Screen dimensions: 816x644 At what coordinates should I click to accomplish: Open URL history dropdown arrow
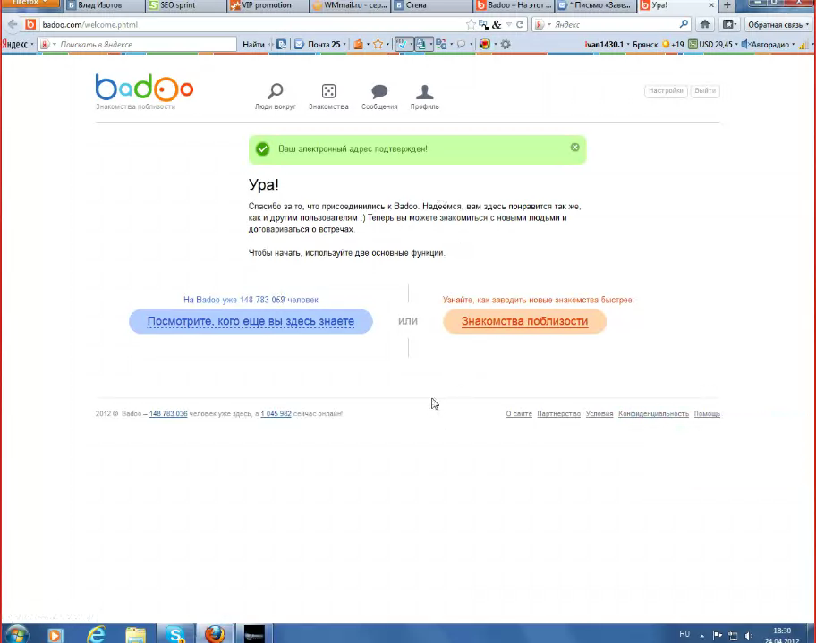[509, 24]
